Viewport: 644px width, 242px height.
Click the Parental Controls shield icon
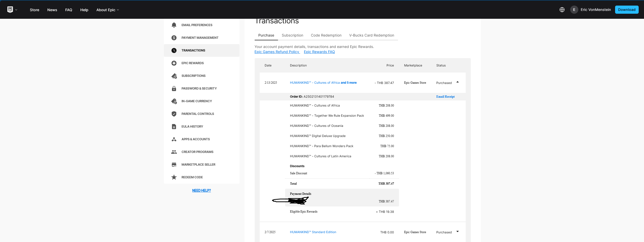click(174, 114)
